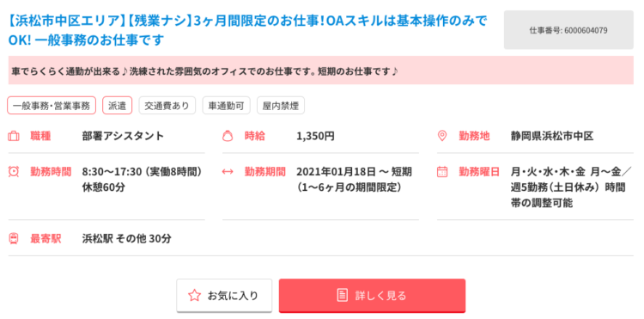Select the 一般事務・営業事務 tag

[52, 105]
